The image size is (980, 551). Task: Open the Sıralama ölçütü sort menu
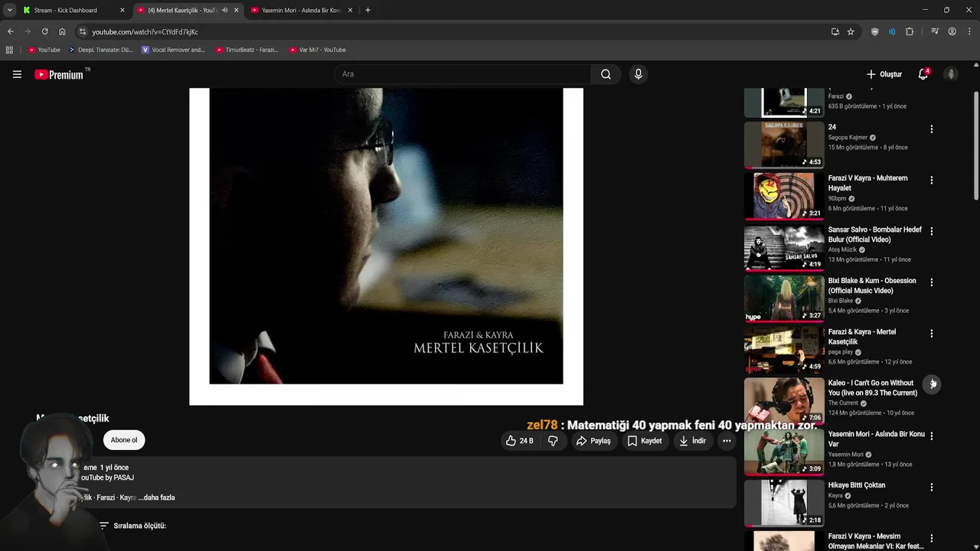point(132,526)
